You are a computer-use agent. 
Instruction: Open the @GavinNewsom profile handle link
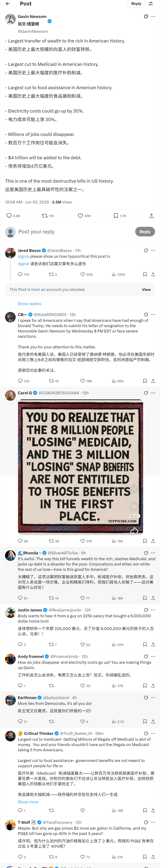coord(33,31)
